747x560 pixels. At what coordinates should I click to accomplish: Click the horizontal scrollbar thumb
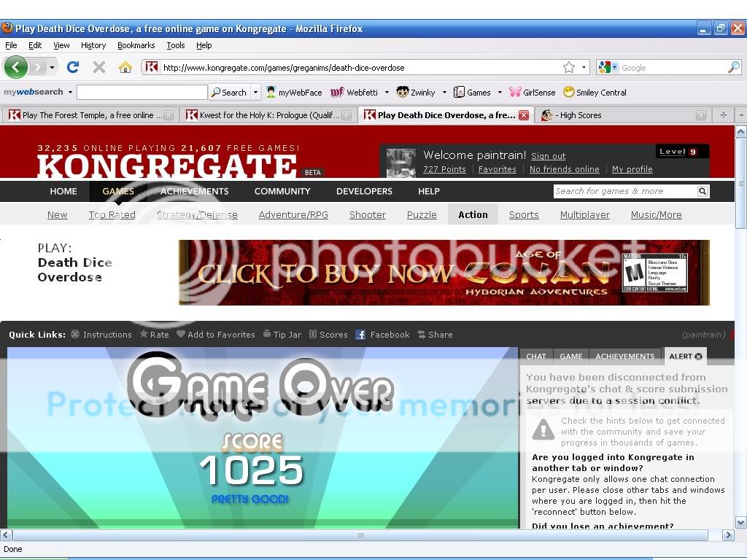360,535
